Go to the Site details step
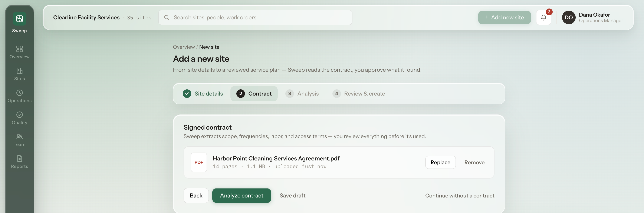 [203, 94]
